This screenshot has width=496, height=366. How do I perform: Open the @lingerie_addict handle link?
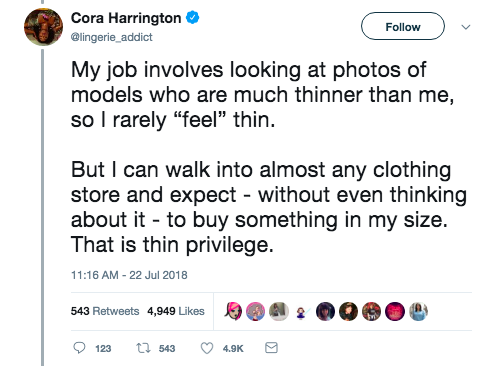tap(111, 37)
